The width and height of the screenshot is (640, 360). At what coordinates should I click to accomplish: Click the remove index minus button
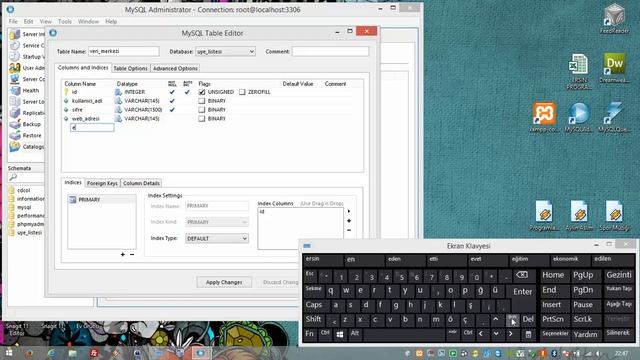132,254
